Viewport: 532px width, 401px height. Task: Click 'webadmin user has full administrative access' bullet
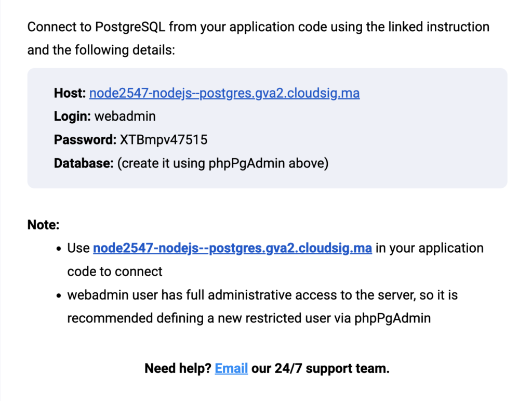coord(262,295)
